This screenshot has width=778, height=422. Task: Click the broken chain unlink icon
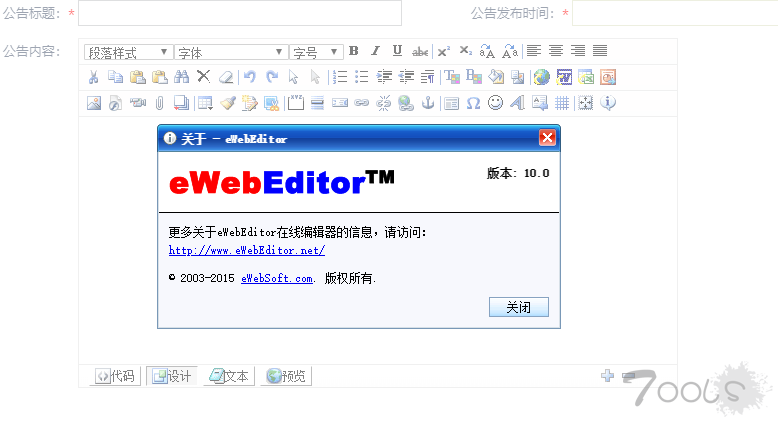tap(384, 103)
